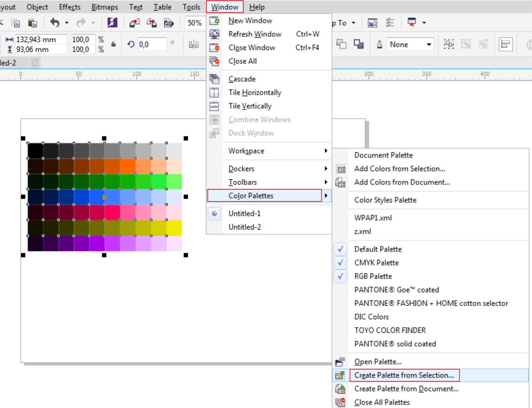The width and height of the screenshot is (532, 408).
Task: Choose Create Palette from Document
Action: (406, 389)
